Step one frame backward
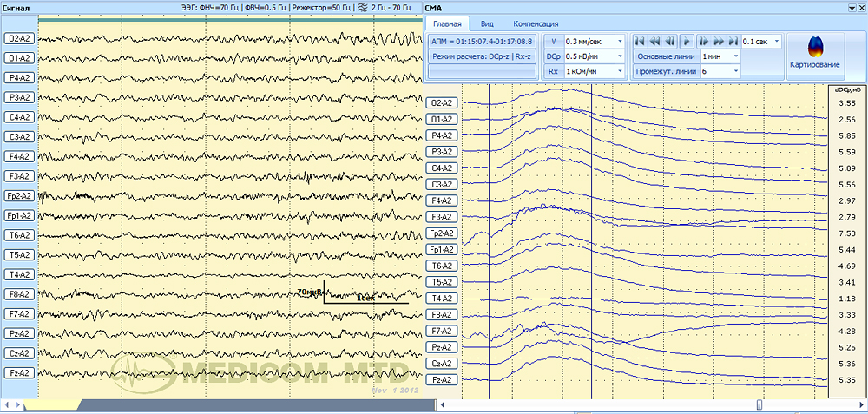 (x=670, y=41)
